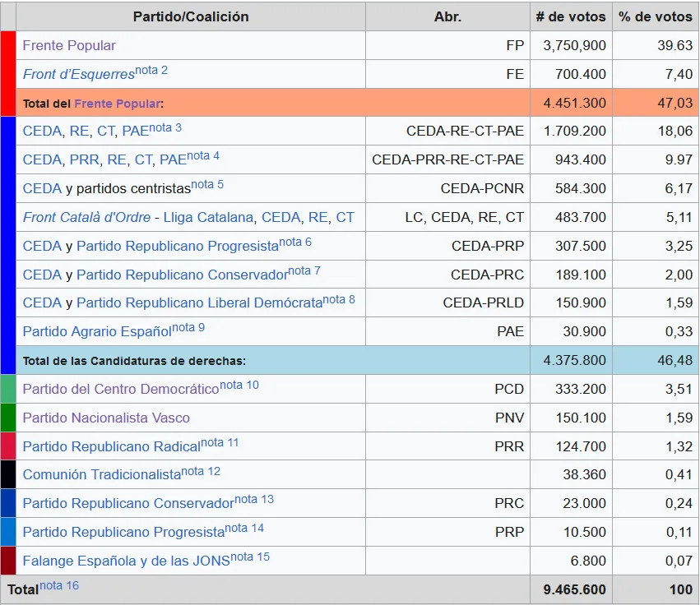Click the LC, CEDA, RE, CT abbreviation cell
Image resolution: width=700 pixels, height=605 pixels.
447,217
